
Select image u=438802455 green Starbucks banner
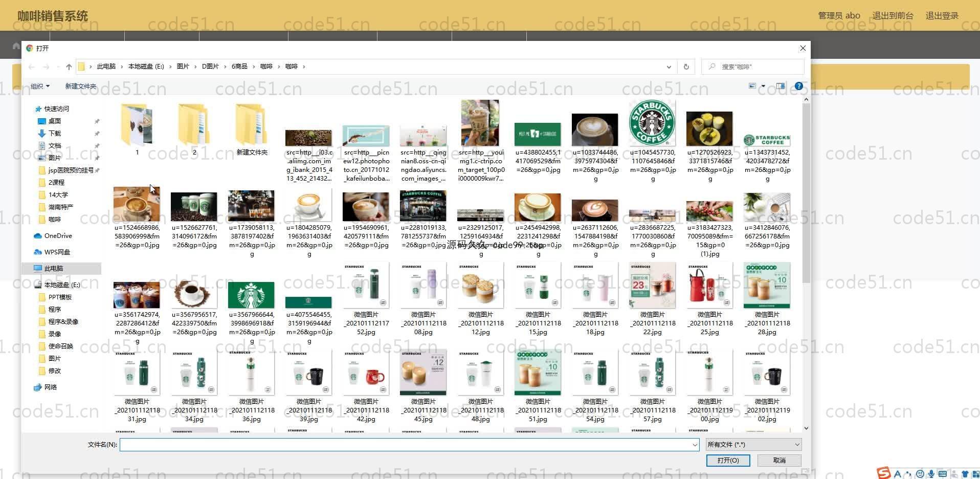pyautogui.click(x=538, y=135)
